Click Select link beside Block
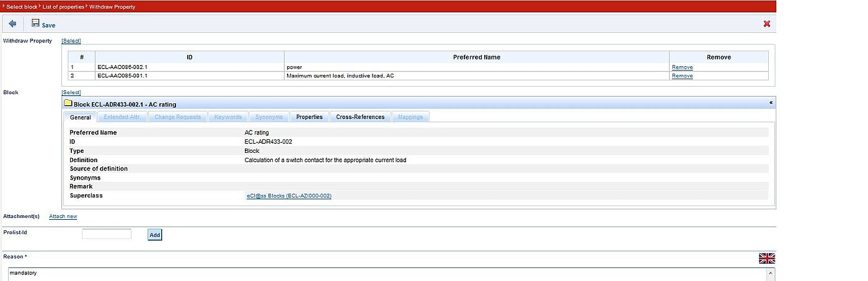 (71, 92)
